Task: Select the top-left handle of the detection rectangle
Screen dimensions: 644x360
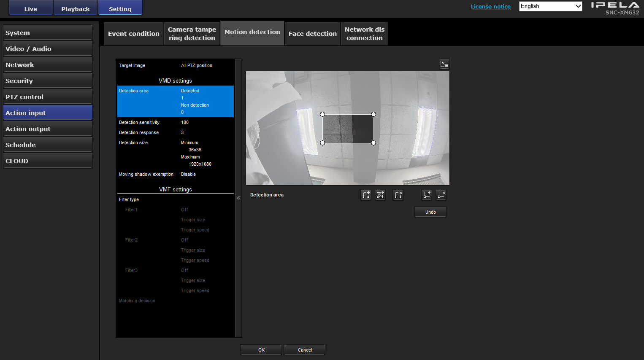Action: point(322,114)
